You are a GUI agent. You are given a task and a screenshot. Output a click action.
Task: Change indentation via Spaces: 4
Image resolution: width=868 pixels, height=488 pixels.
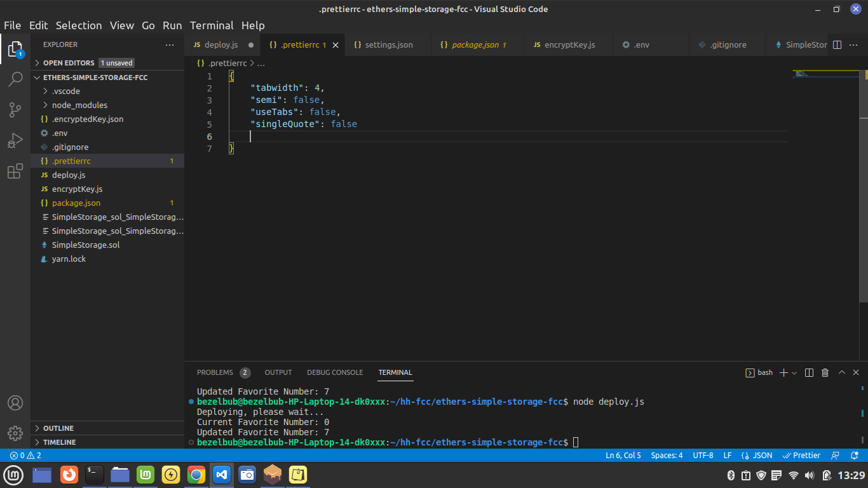(x=667, y=456)
